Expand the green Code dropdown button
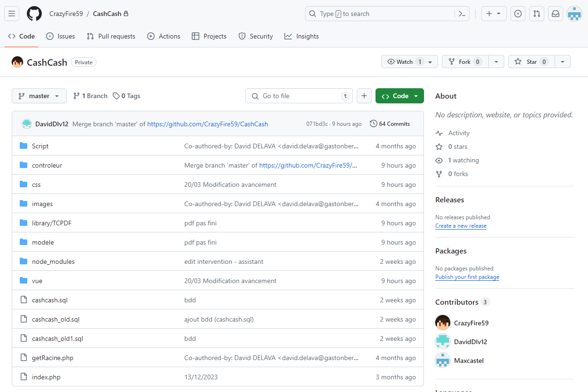The height and width of the screenshot is (392, 588). [x=400, y=96]
